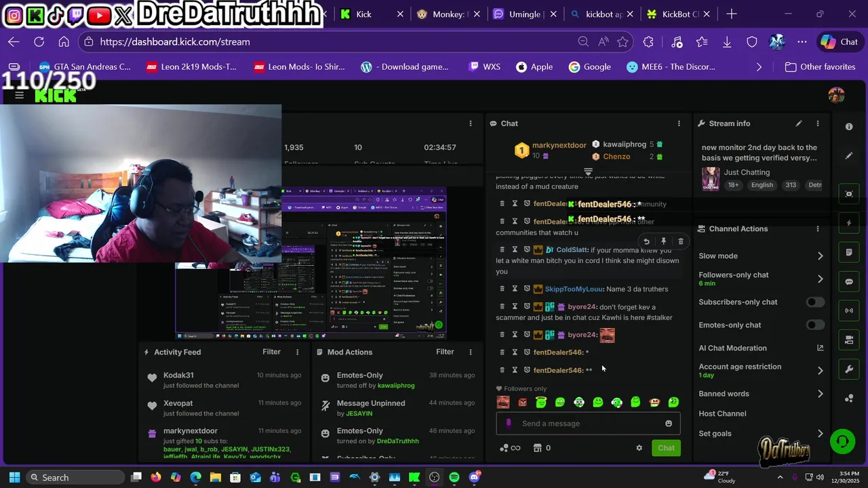Click Host Channel action

pyautogui.click(x=722, y=413)
